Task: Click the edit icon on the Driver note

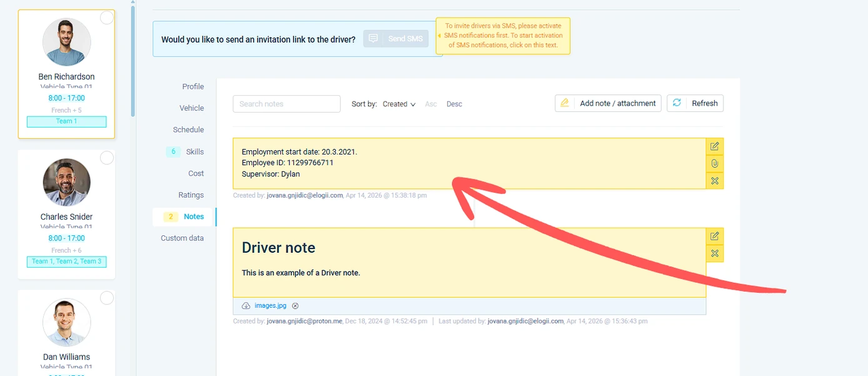Action: [715, 236]
